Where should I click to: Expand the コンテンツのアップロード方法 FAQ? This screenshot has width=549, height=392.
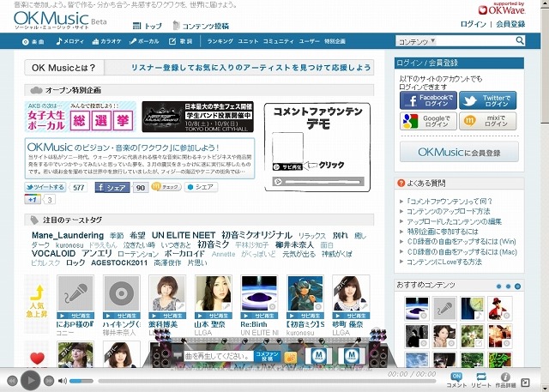[x=448, y=211]
